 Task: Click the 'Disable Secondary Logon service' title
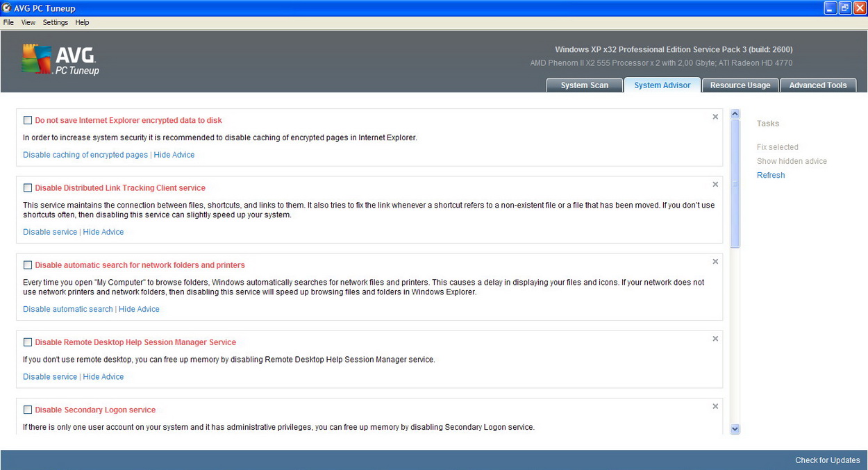[95, 410]
